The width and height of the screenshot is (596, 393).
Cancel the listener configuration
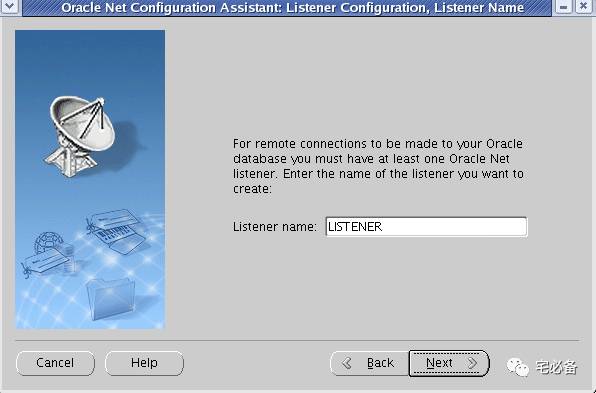click(55, 363)
